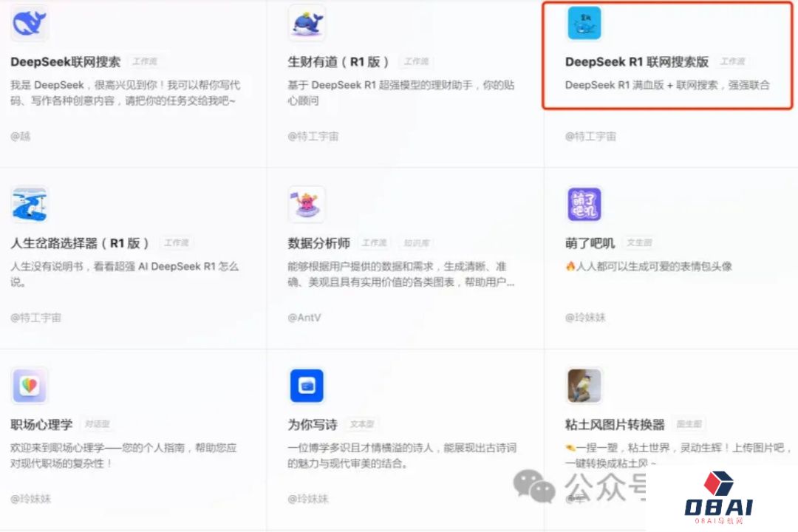Click description '一捏一塑，粘土世界，灵动生辉'
798x532 pixels.
pyautogui.click(x=678, y=455)
